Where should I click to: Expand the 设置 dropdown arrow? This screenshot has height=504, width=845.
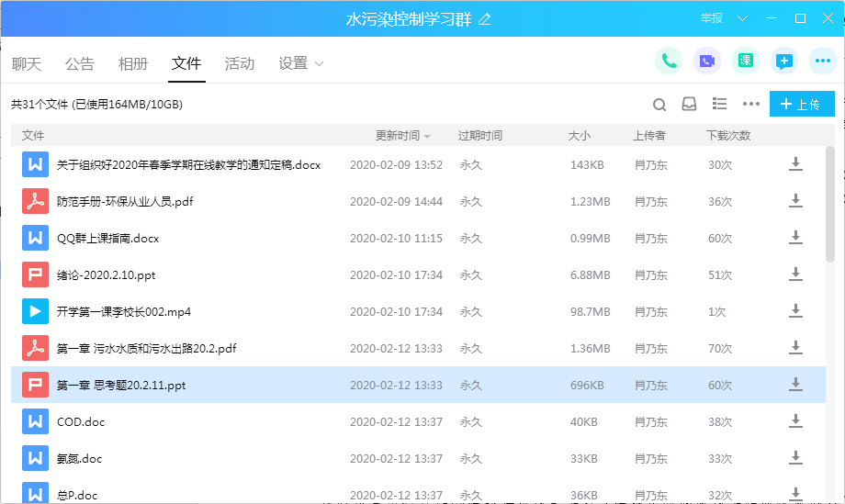pyautogui.click(x=320, y=64)
